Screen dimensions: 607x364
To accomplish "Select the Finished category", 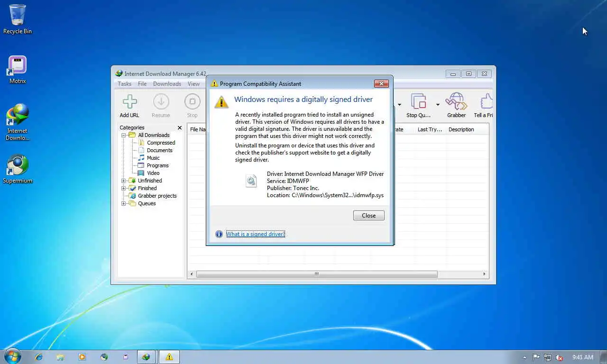I will (147, 188).
